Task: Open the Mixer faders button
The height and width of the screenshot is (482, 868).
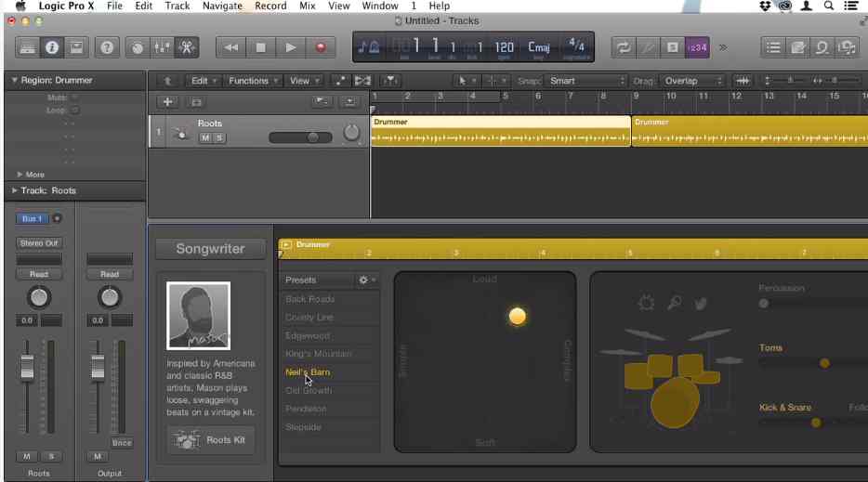Action: pos(162,47)
